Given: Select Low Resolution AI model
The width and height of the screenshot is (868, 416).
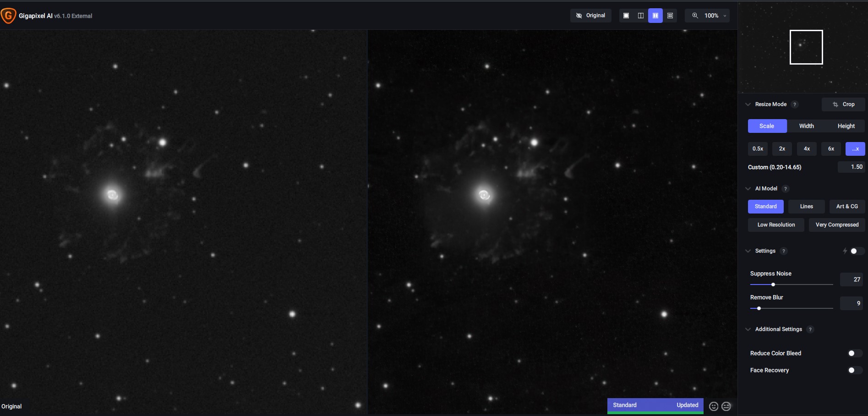Looking at the screenshot, I should click(x=776, y=225).
